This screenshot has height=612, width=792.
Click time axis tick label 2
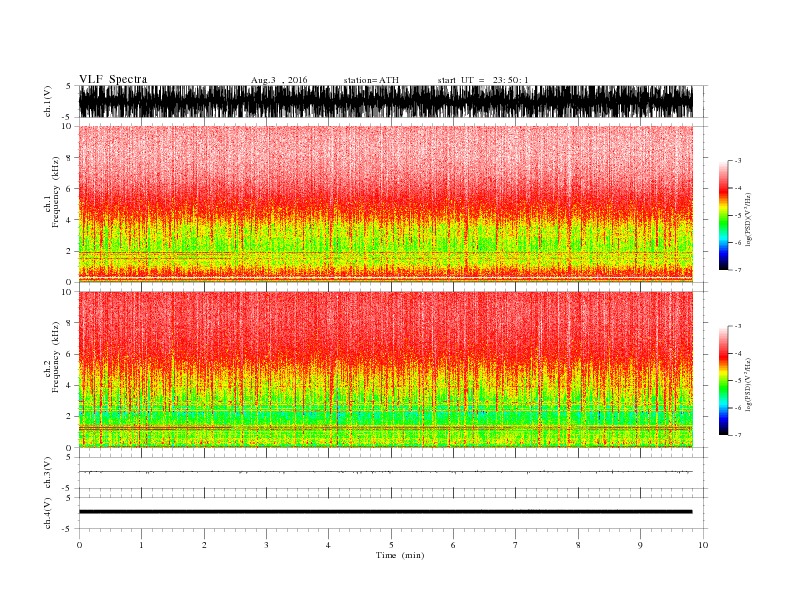(204, 545)
